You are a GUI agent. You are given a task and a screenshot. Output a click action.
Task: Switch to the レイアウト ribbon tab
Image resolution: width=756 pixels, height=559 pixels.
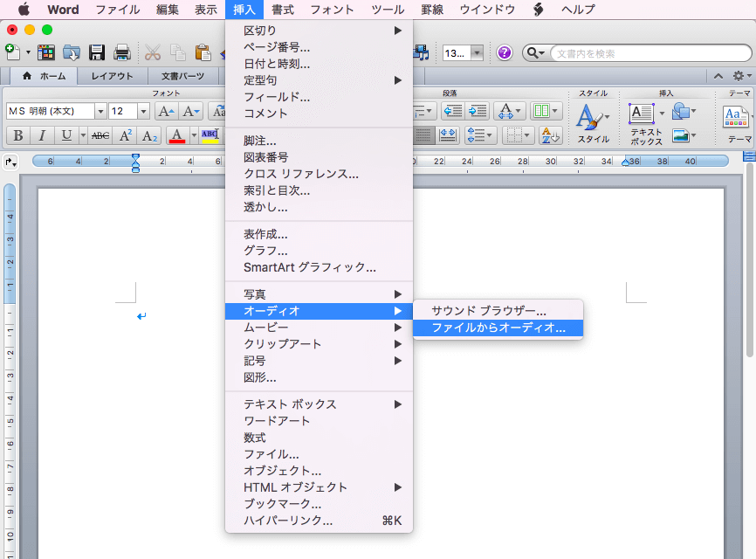[112, 76]
